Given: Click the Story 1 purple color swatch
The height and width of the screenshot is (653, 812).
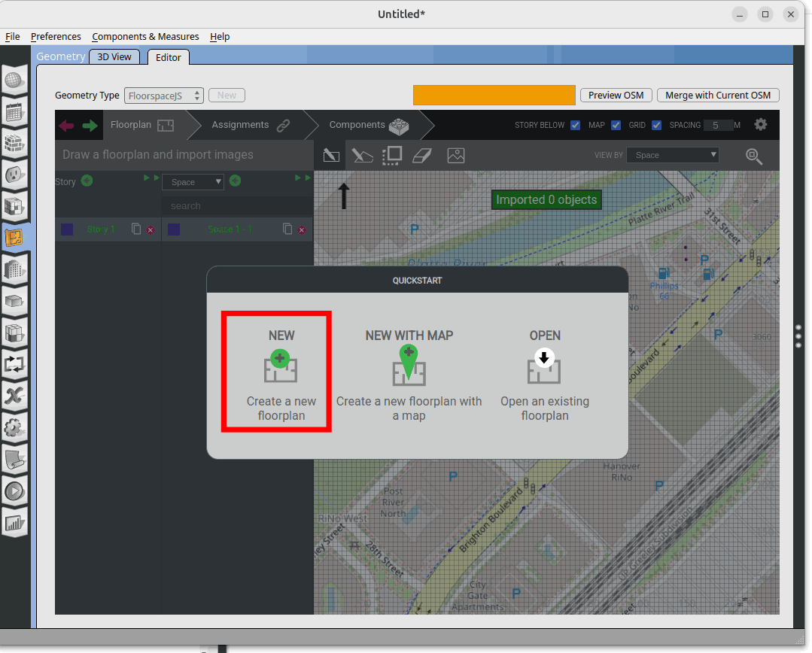Looking at the screenshot, I should click(68, 229).
